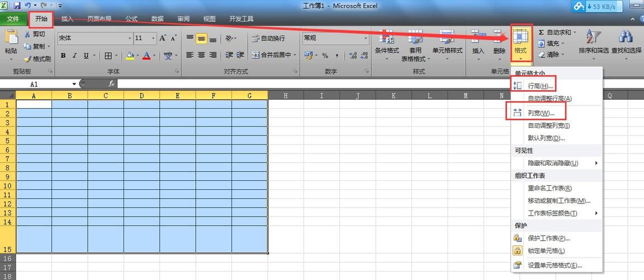The height and width of the screenshot is (280, 644).
Task: Click the yellow fill color bucket
Action: [x=130, y=55]
